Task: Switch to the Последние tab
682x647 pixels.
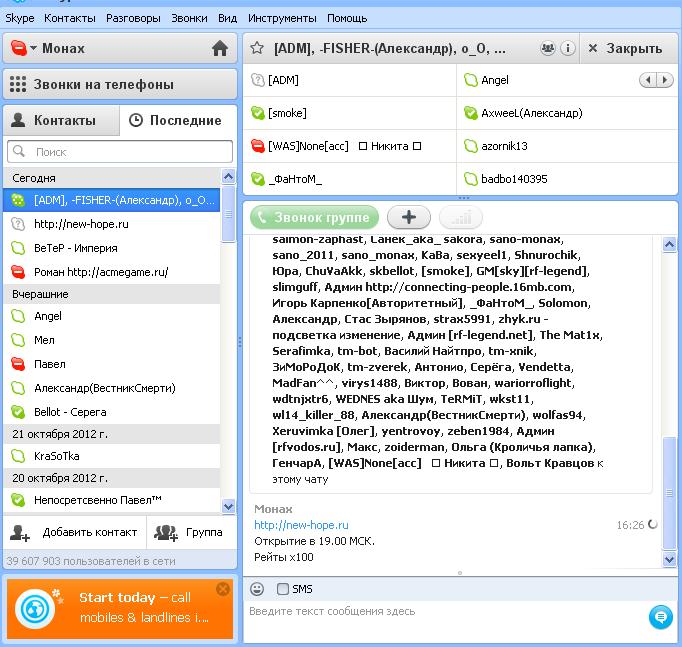Action: click(x=177, y=120)
